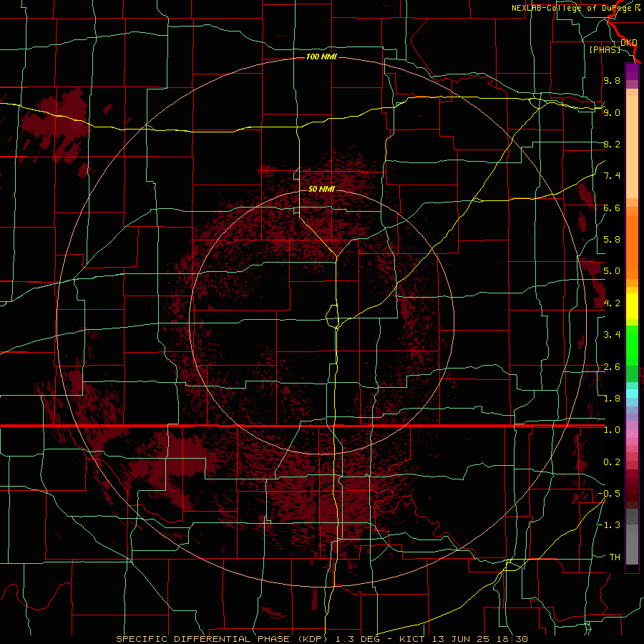
Task: Click the Specific Differential Phase caption text
Action: [321, 639]
